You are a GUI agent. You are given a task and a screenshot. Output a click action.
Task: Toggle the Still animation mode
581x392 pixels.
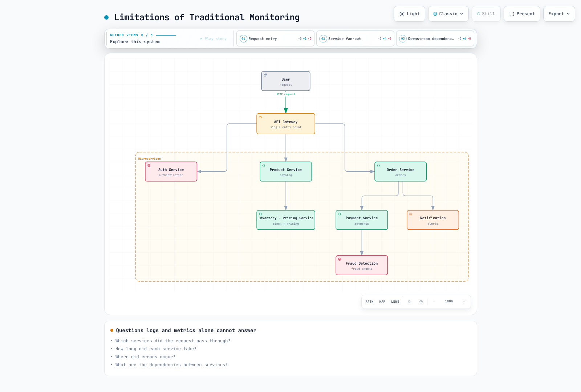486,14
